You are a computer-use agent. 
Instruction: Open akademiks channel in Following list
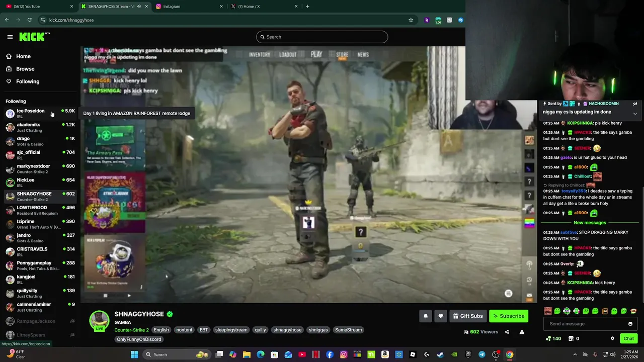click(40, 127)
